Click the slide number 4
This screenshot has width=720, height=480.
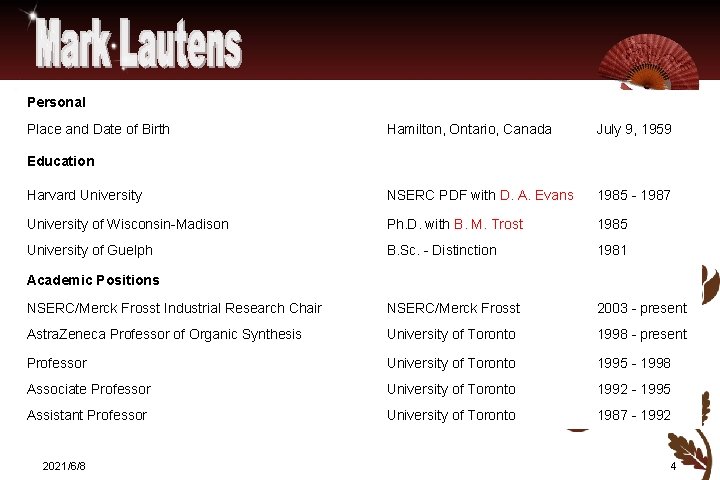[x=673, y=466]
